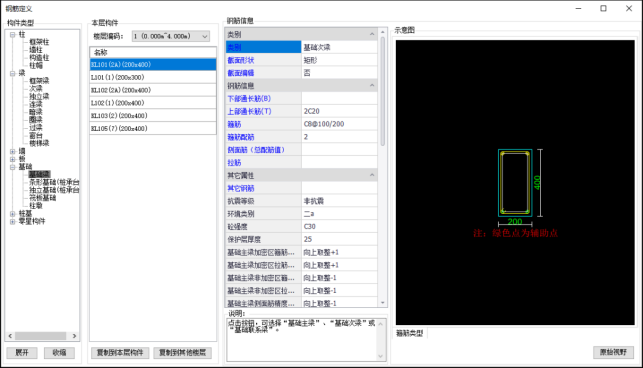643x368 pixels.
Task: Click 环境类别 value 二a
Action: coord(339,214)
